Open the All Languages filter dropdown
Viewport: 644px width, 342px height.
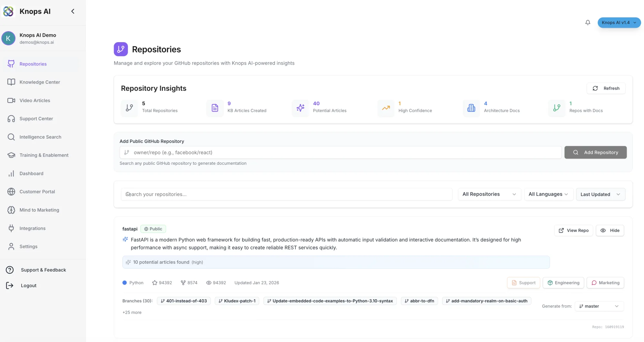pyautogui.click(x=548, y=194)
